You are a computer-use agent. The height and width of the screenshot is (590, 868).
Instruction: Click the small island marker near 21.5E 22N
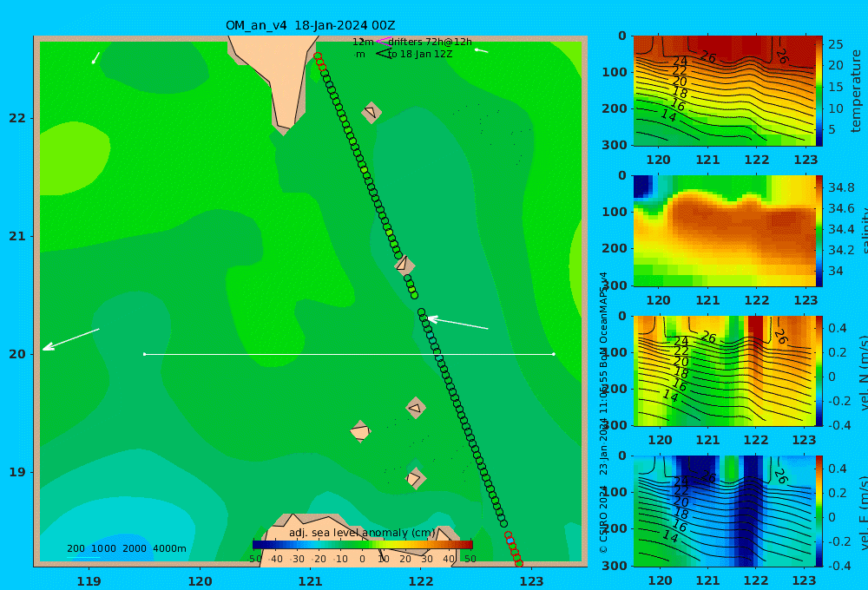(372, 112)
